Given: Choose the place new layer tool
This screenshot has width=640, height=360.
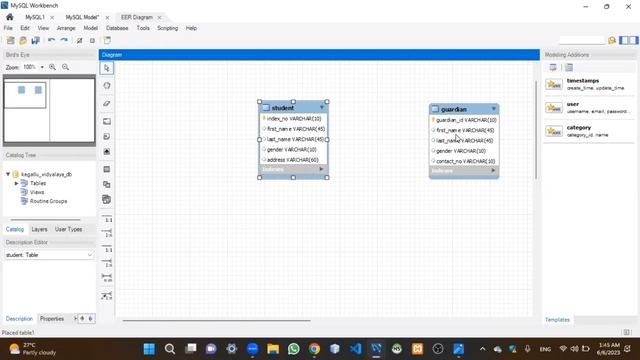Looking at the screenshot, I should point(107,121).
